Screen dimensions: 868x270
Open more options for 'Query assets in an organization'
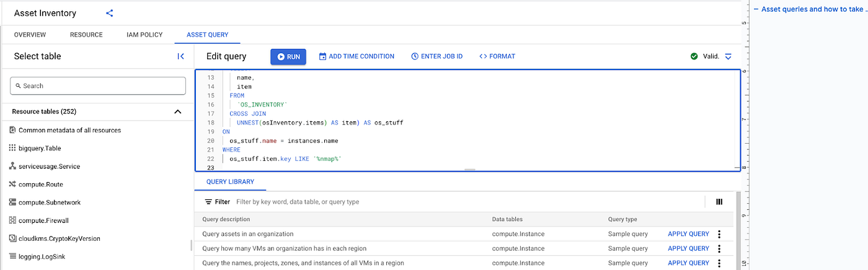click(719, 234)
